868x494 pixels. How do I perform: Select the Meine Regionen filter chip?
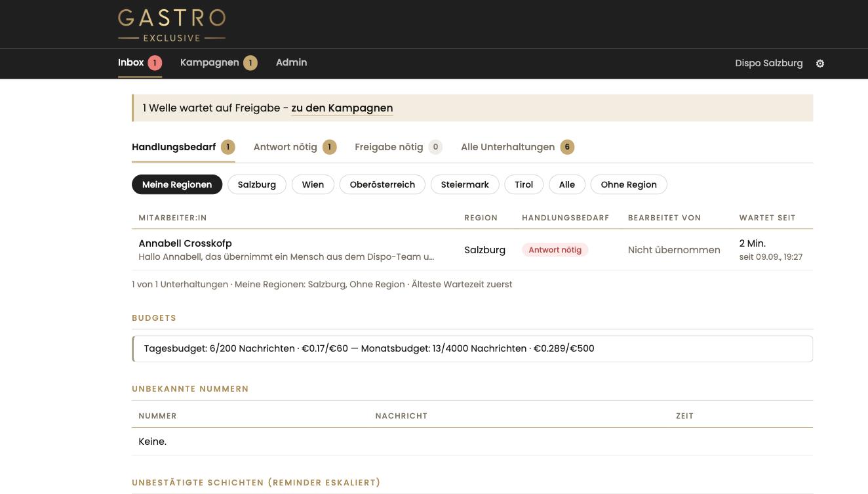click(177, 184)
